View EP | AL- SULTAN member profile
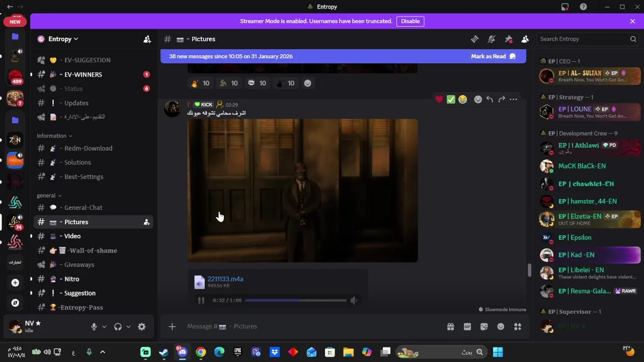This screenshot has height=362, width=644. (590, 76)
